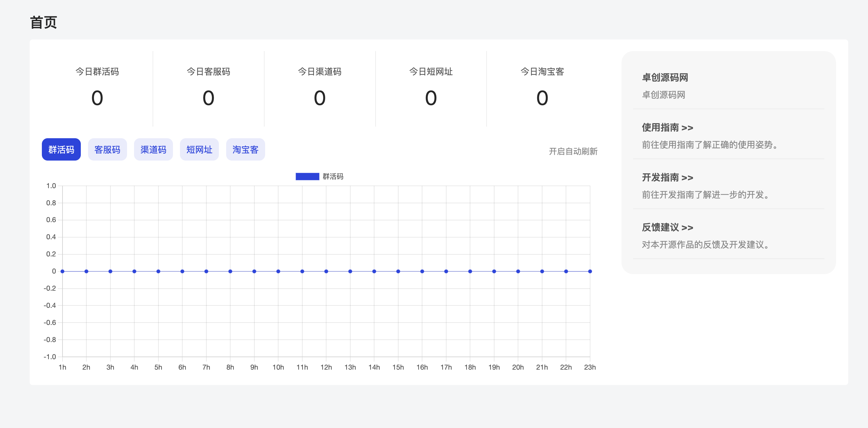The width and height of the screenshot is (868, 428).
Task: Show the 短网址 statistics tab
Action: (x=199, y=150)
